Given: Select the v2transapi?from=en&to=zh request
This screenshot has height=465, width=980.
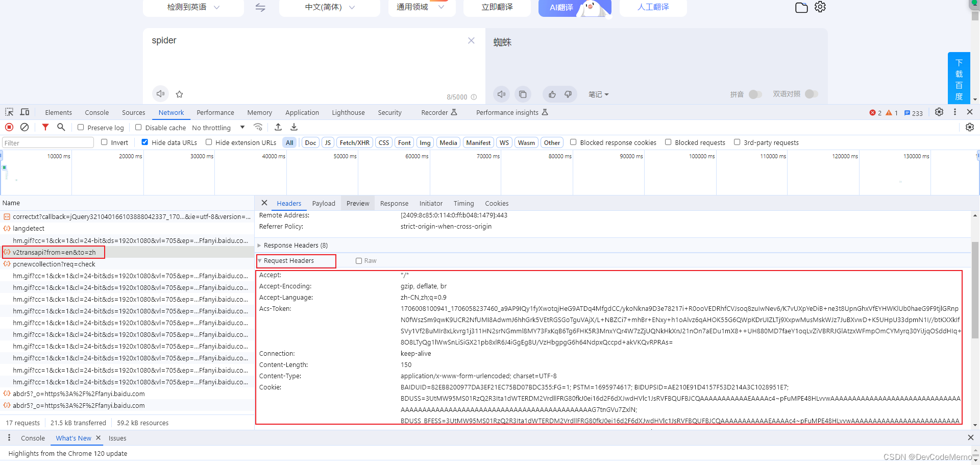Looking at the screenshot, I should pos(128,252).
